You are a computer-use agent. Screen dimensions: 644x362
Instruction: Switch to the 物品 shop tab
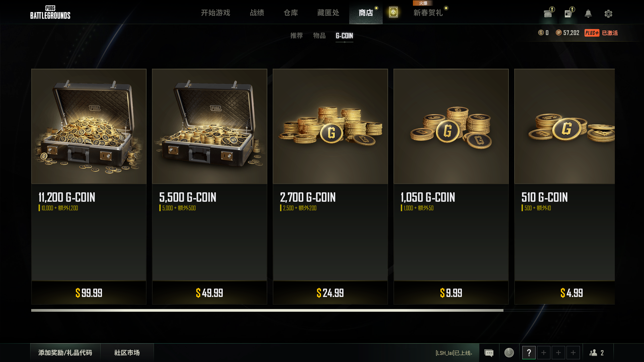click(x=319, y=36)
